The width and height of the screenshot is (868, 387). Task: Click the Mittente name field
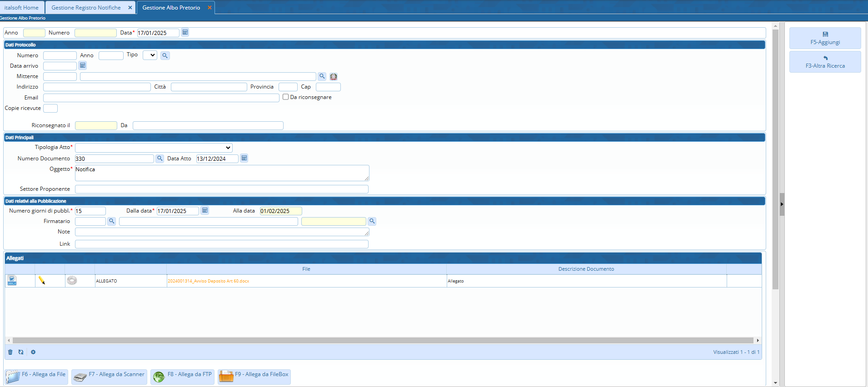198,76
